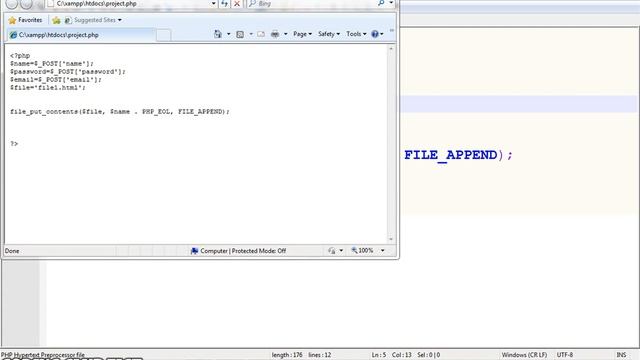Click the Done status text
The width and height of the screenshot is (640, 360).
pos(12,251)
